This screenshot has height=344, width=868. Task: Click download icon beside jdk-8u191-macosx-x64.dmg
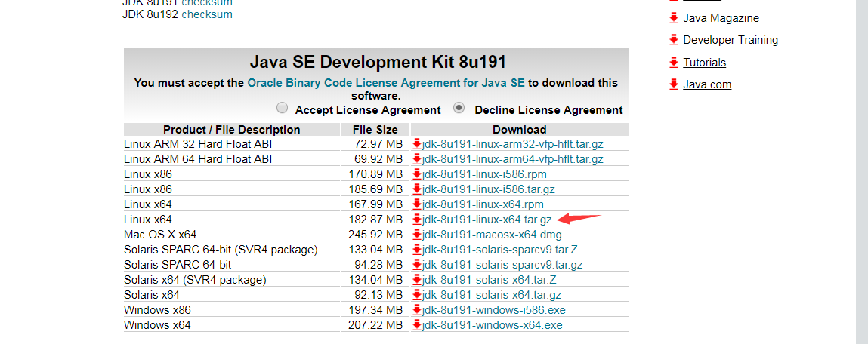pos(418,235)
